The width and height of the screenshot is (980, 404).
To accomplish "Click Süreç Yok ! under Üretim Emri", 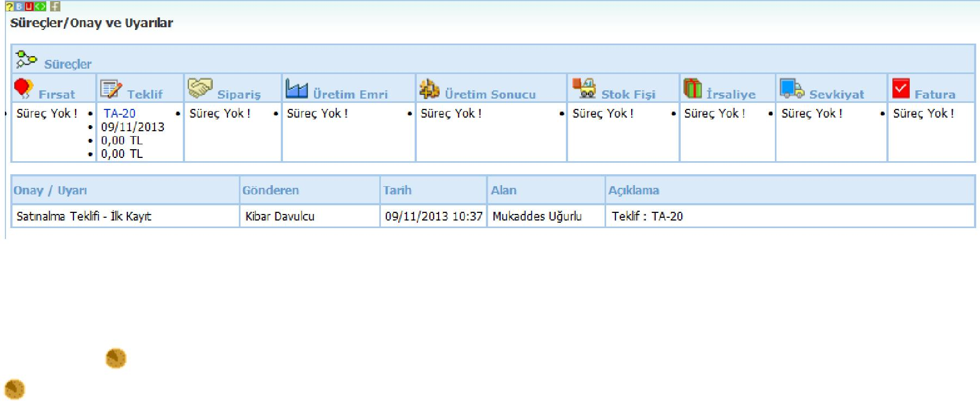I will pyautogui.click(x=317, y=113).
